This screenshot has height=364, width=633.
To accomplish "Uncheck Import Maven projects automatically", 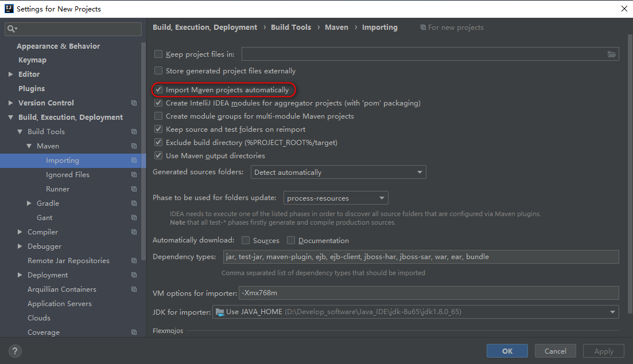I will coord(158,89).
